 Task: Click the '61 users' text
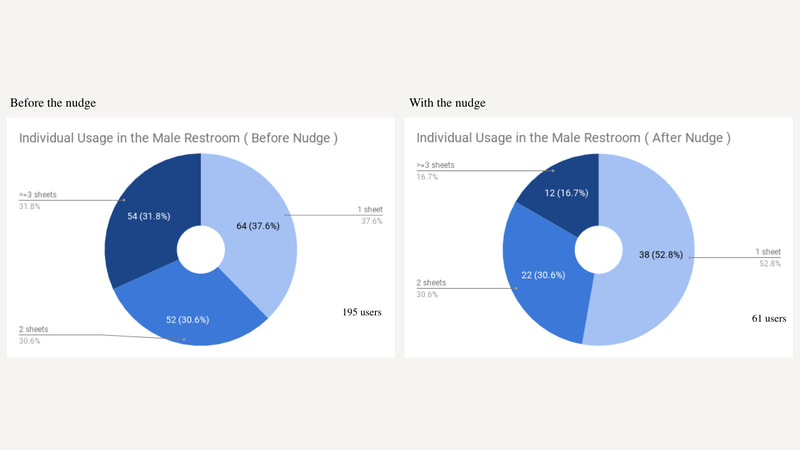(769, 318)
